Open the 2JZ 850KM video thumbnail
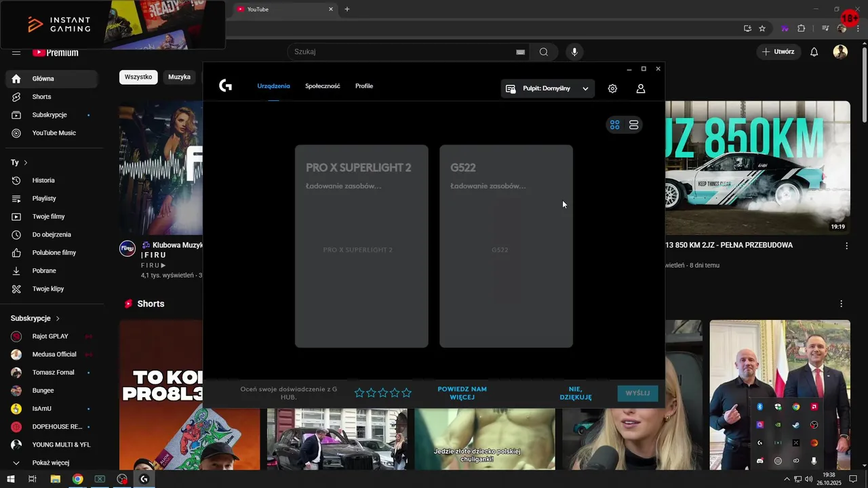This screenshot has width=868, height=488. [x=757, y=167]
